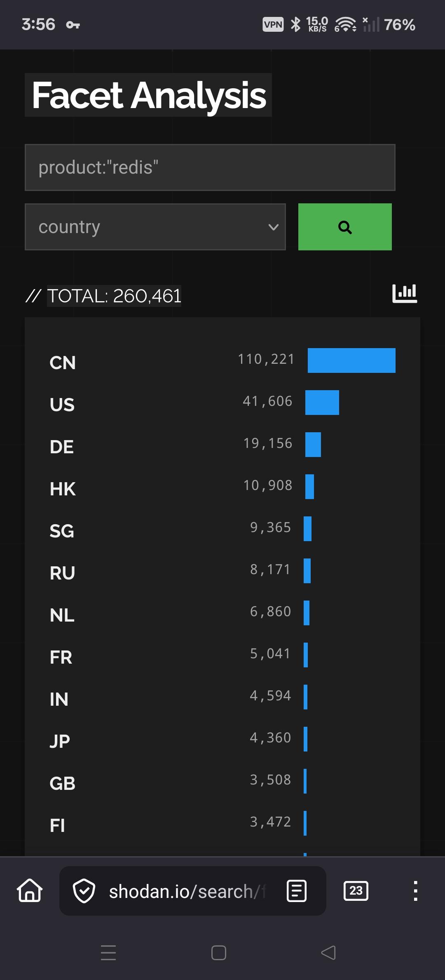
Task: Tap the Android home square button
Action: click(218, 953)
